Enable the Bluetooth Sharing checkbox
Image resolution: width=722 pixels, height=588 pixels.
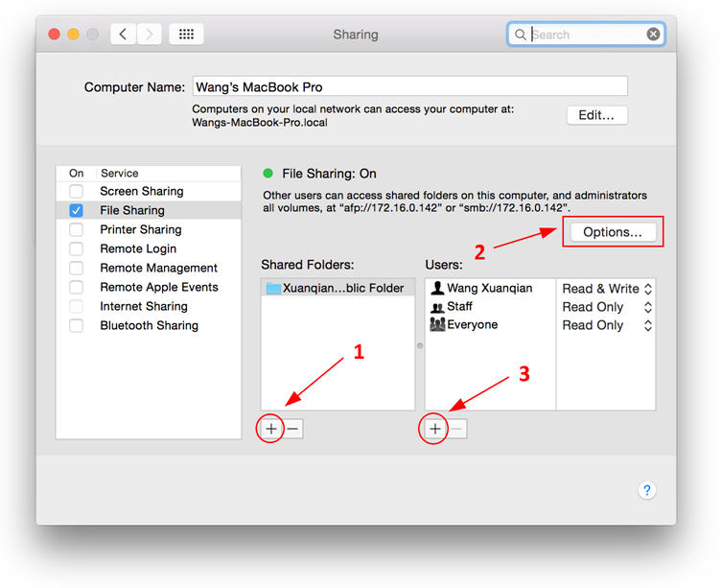pos(76,325)
